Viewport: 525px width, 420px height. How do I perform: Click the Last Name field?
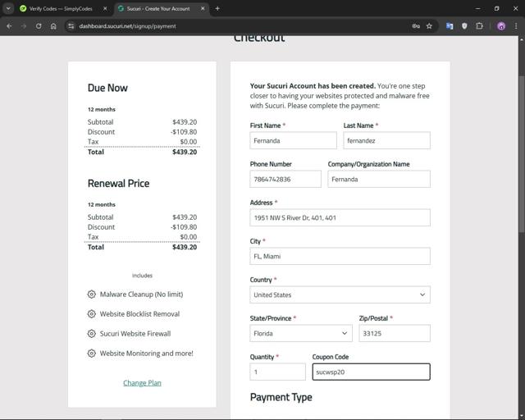click(x=386, y=140)
